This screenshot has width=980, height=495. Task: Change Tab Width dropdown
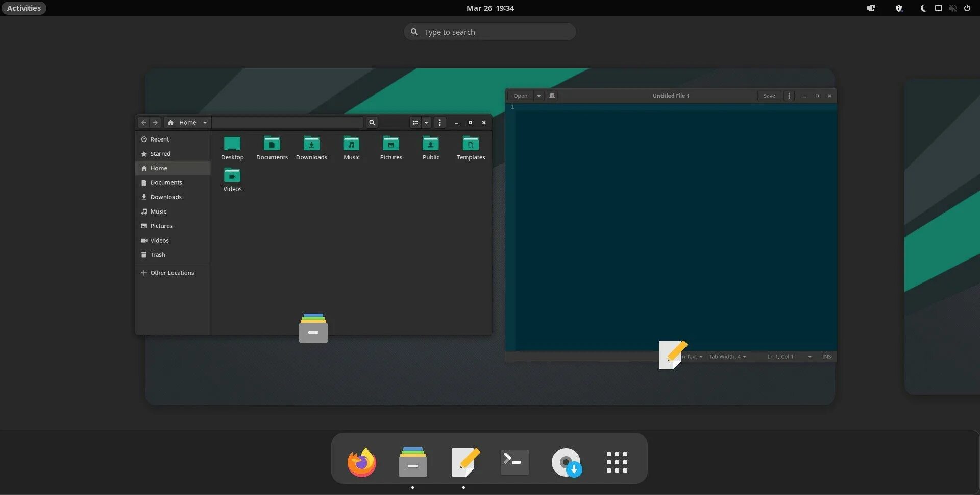pos(727,357)
